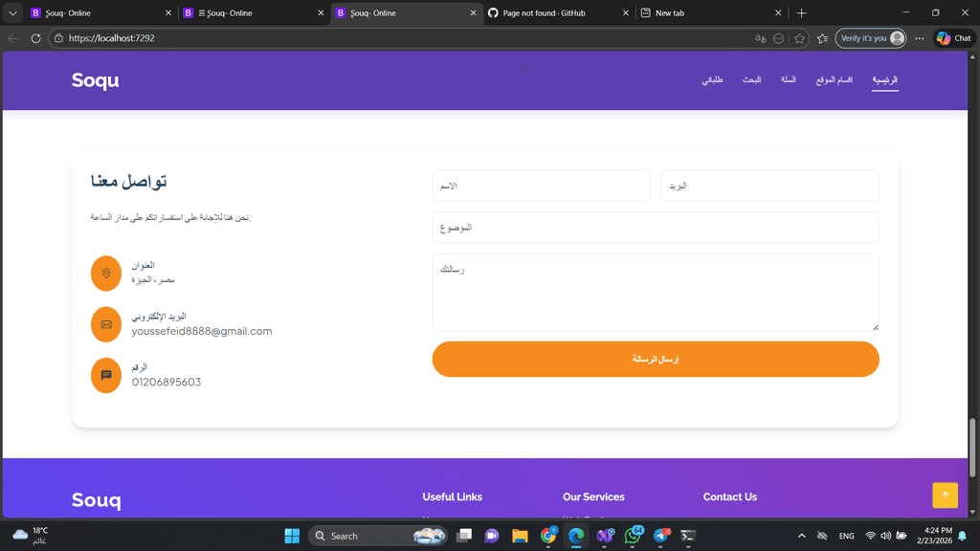Open a new browser tab with plus

tap(801, 12)
